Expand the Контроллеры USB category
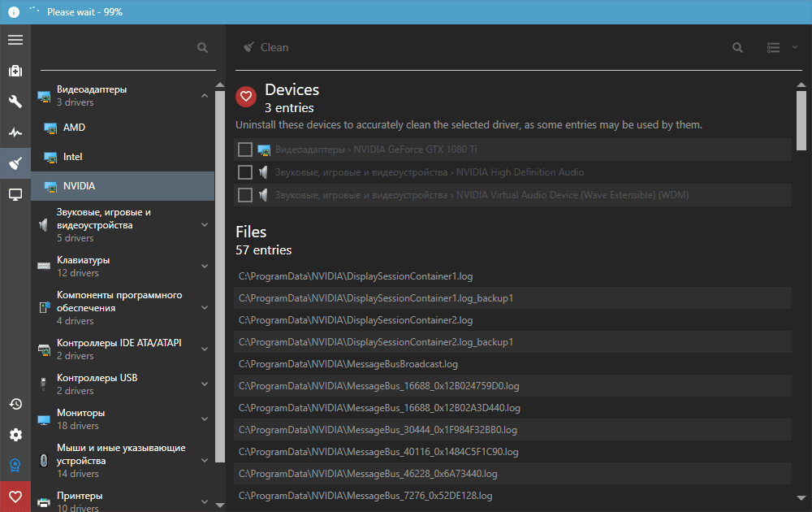This screenshot has width=812, height=512. [205, 384]
